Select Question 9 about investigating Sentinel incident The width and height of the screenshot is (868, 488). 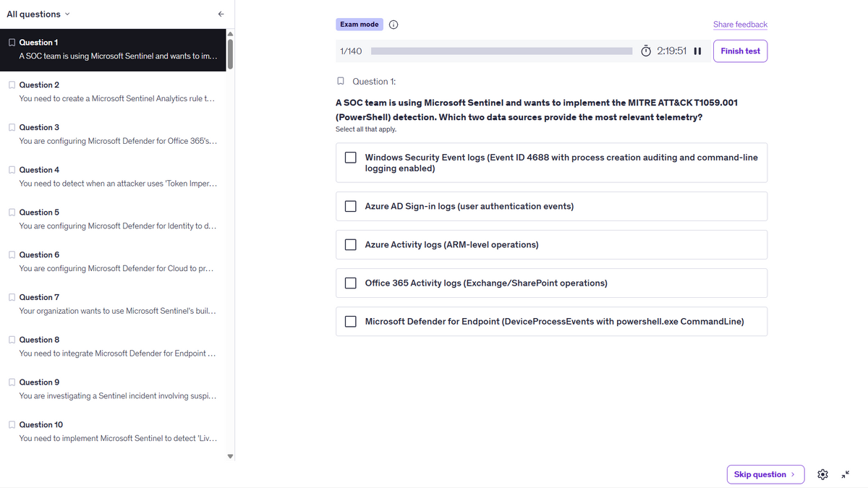coord(113,389)
